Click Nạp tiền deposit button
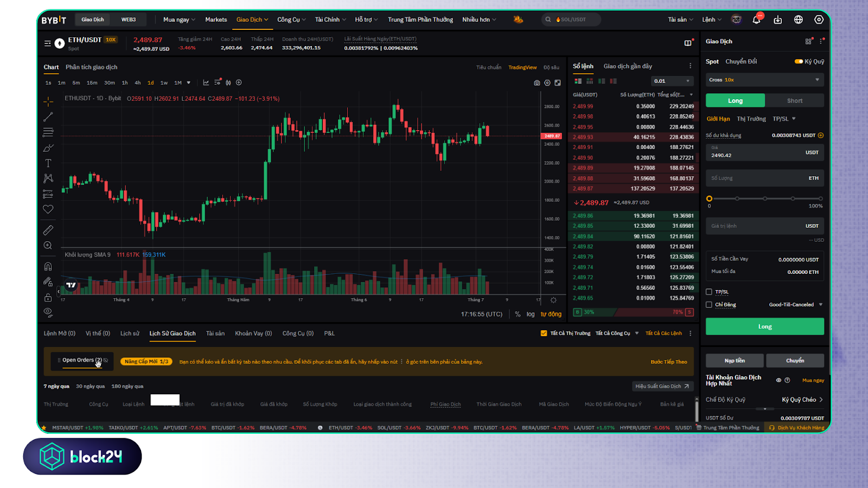868x488 pixels. click(x=735, y=361)
